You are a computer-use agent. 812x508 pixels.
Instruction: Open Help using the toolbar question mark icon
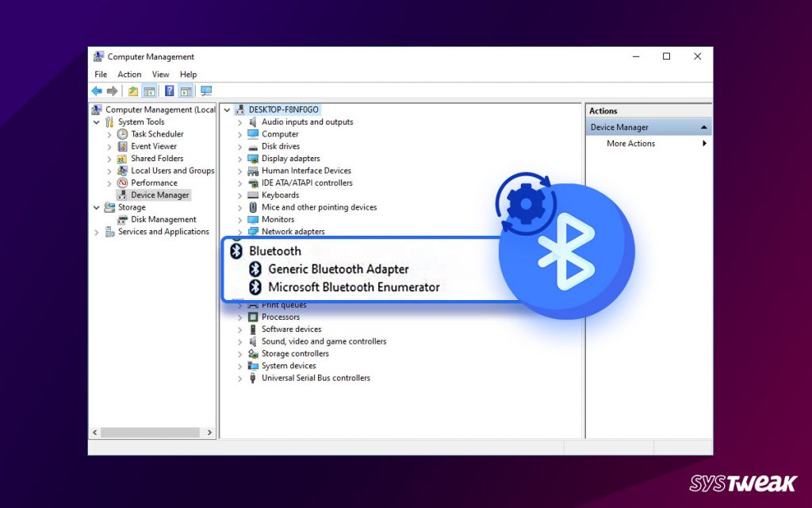pos(169,90)
